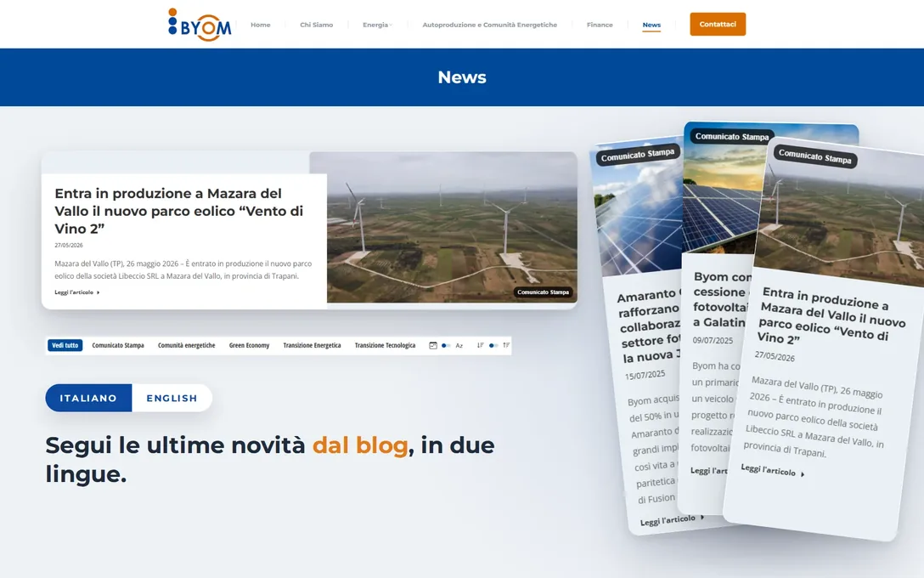Toggle date versus alphabetical sorting switch
Viewport: 924px width, 578px height.
[446, 345]
